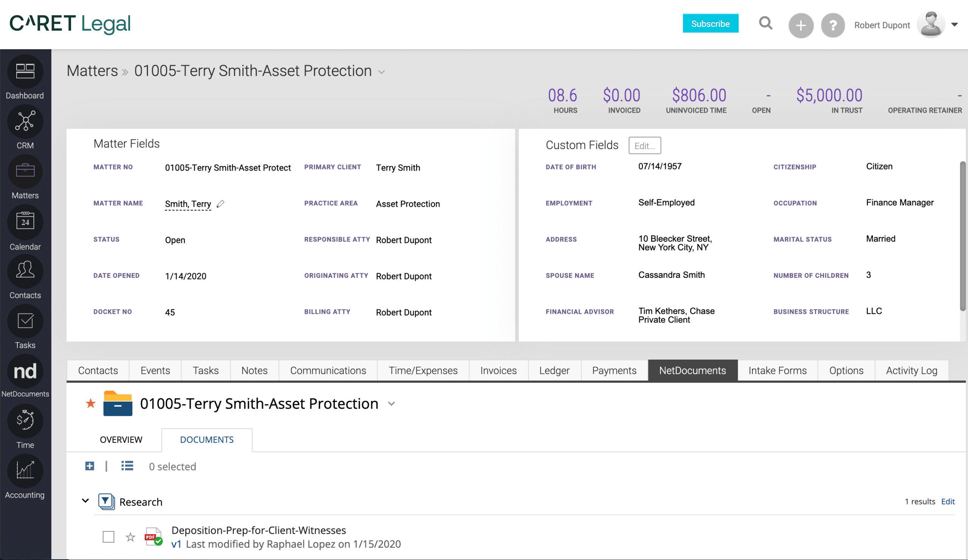The width and height of the screenshot is (968, 560).
Task: Collapse the Research documents section
Action: click(x=85, y=501)
